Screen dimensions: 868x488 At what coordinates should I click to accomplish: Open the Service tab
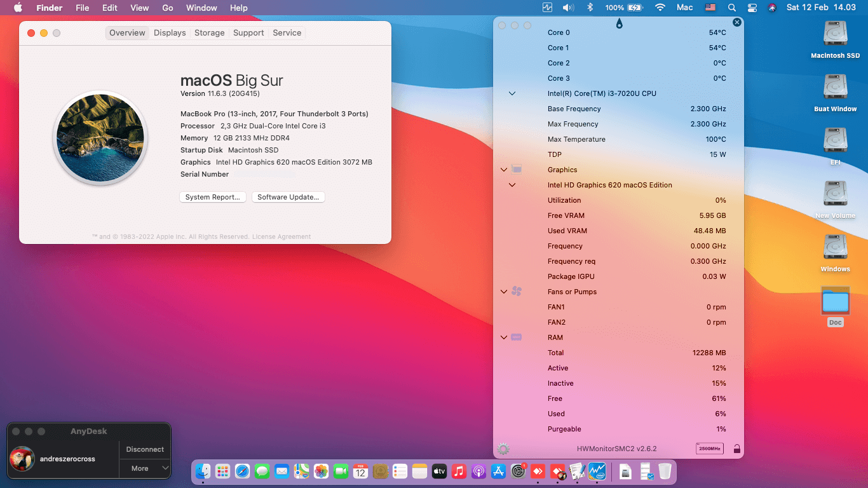[287, 33]
